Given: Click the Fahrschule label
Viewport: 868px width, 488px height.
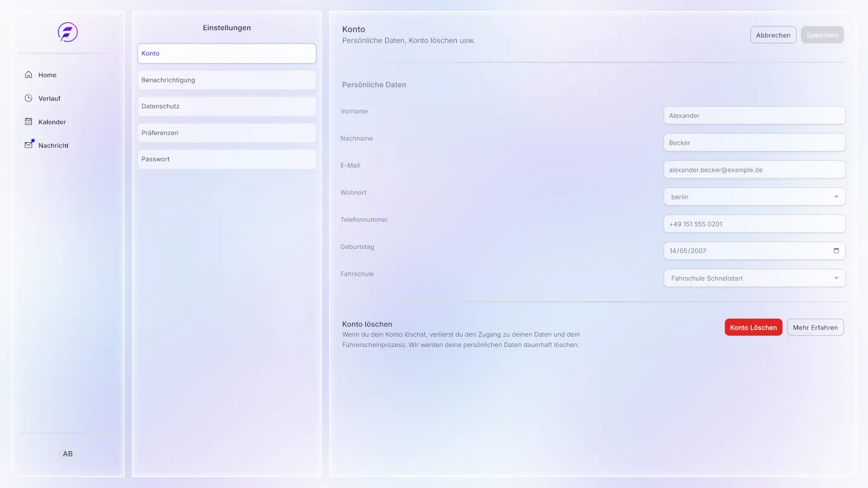Looking at the screenshot, I should point(357,274).
